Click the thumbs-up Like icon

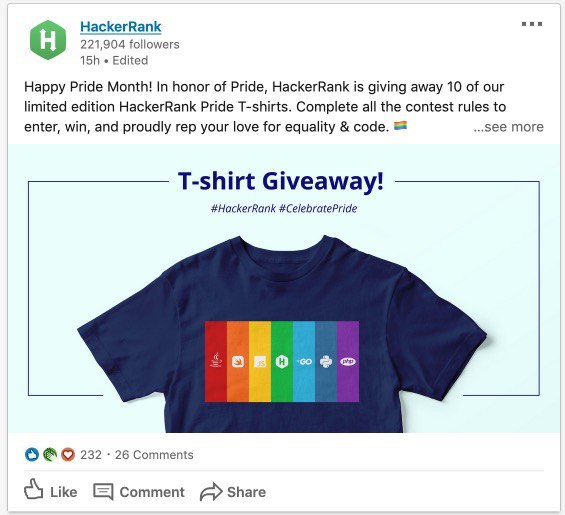(x=34, y=489)
